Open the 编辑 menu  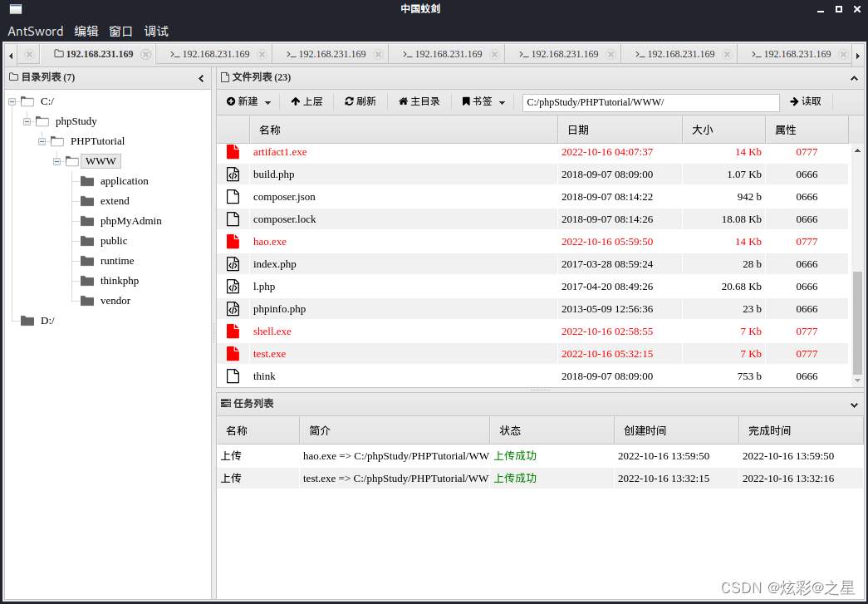point(86,31)
